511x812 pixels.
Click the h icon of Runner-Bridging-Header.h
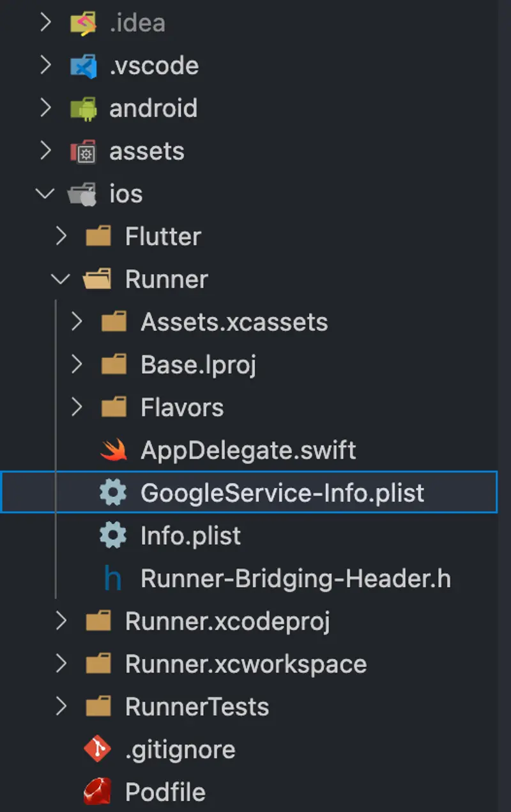click(112, 578)
